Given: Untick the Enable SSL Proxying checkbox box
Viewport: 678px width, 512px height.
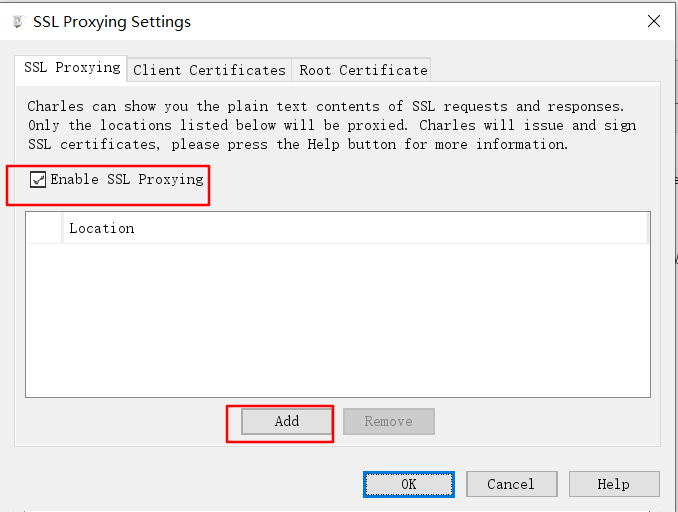Looking at the screenshot, I should point(38,180).
